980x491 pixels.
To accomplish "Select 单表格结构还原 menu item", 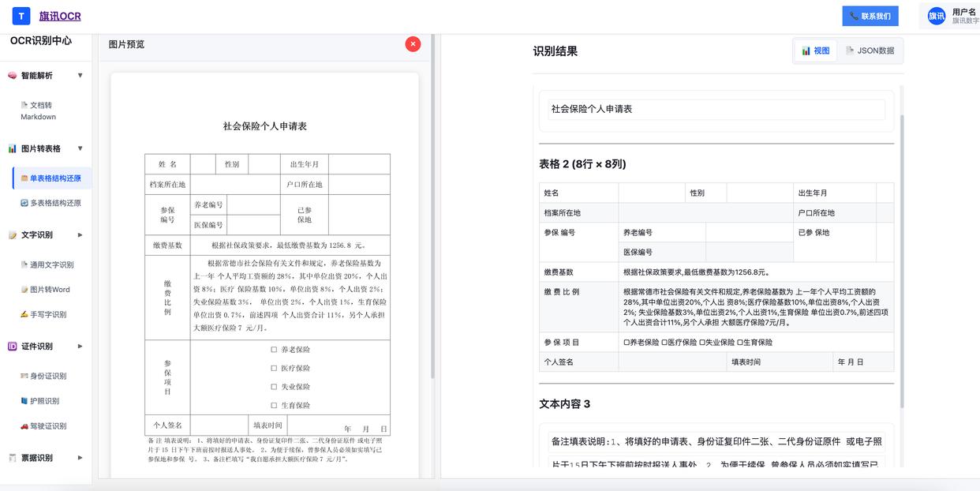I will (x=52, y=178).
